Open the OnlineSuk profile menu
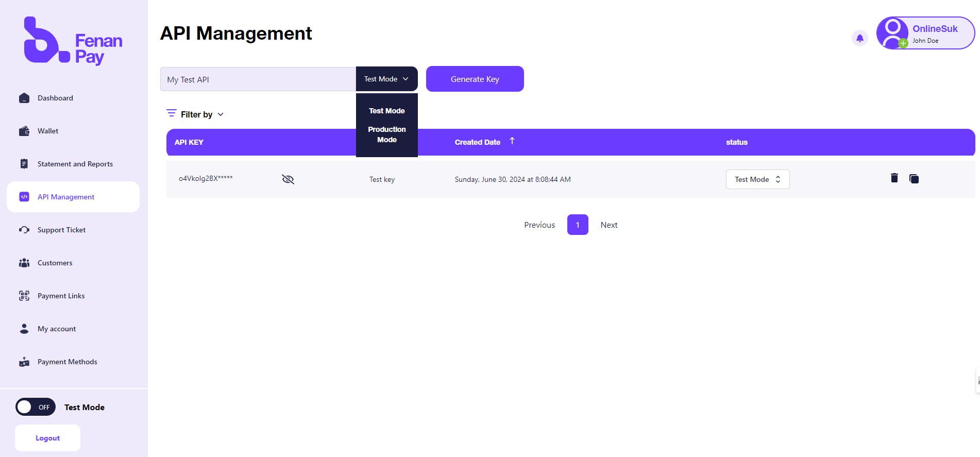980x457 pixels. pyautogui.click(x=925, y=33)
